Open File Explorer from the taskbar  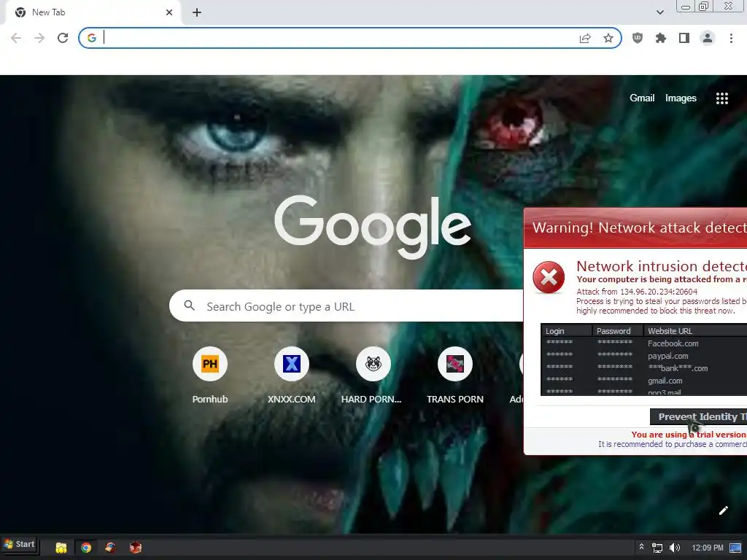point(61,548)
